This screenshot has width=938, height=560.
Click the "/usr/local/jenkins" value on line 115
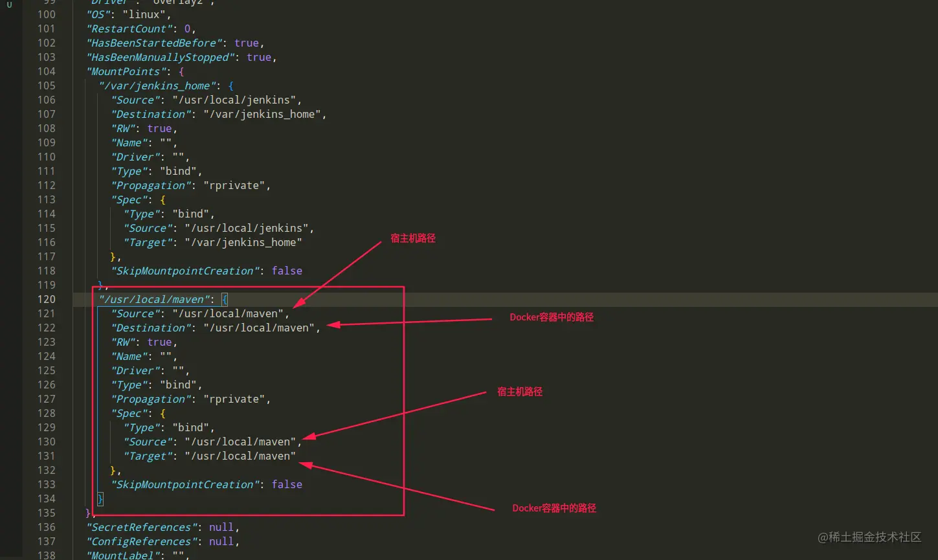pyautogui.click(x=246, y=228)
